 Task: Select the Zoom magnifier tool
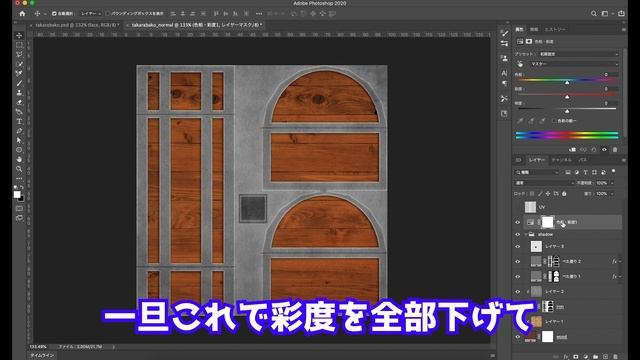pyautogui.click(x=19, y=169)
